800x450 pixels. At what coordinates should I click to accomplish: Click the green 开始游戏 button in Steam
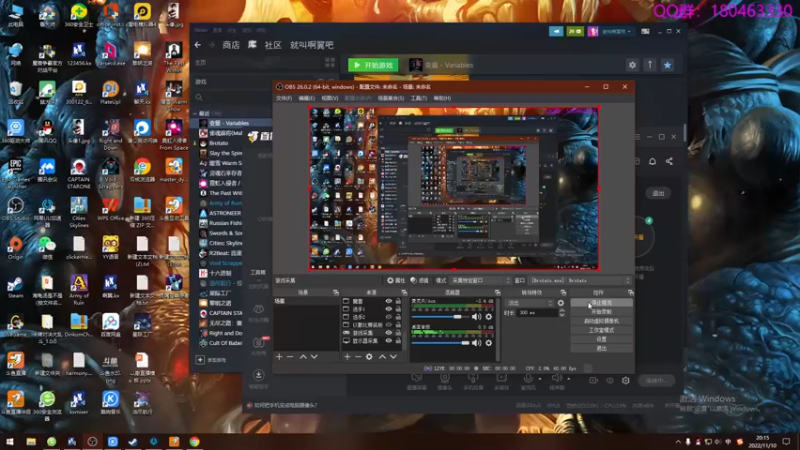point(373,65)
